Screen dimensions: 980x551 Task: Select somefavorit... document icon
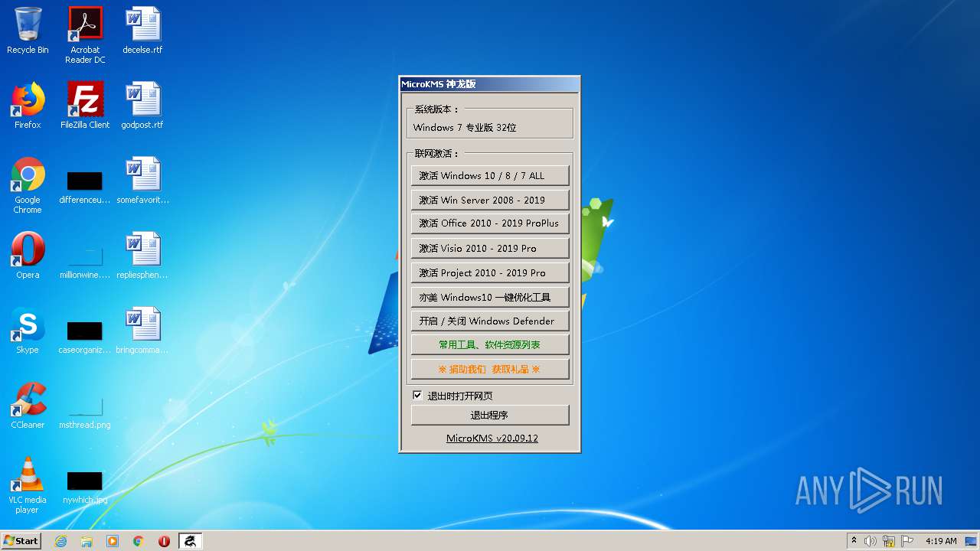[142, 181]
